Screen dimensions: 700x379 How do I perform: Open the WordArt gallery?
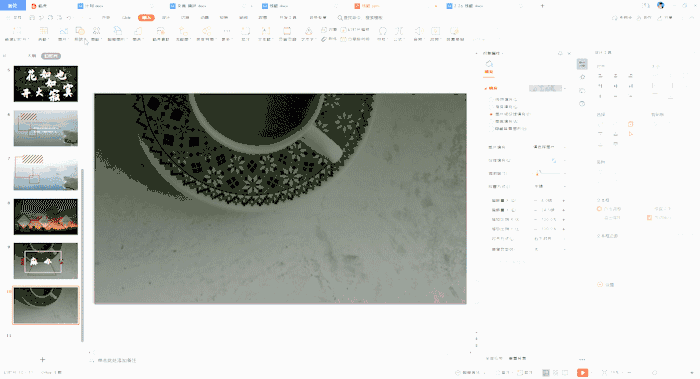[308, 34]
